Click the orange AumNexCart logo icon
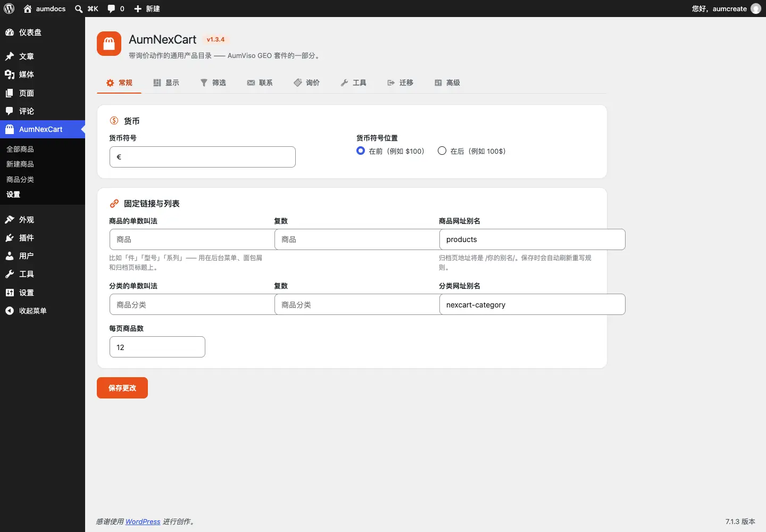The image size is (766, 532). coord(109,44)
